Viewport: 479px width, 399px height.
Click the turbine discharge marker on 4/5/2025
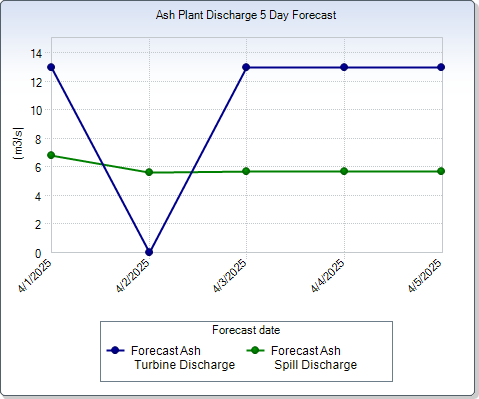pos(441,67)
